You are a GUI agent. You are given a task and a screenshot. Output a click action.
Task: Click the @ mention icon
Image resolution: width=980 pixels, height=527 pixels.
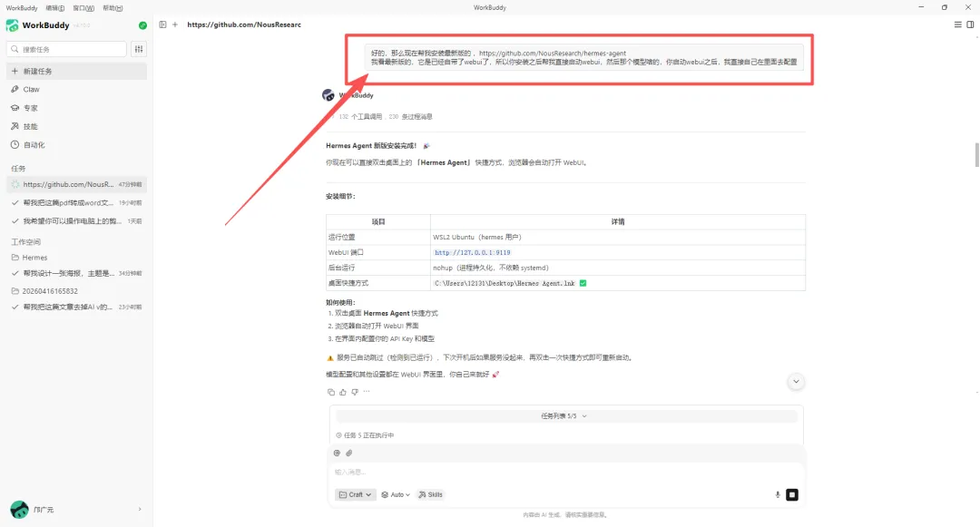[337, 453]
